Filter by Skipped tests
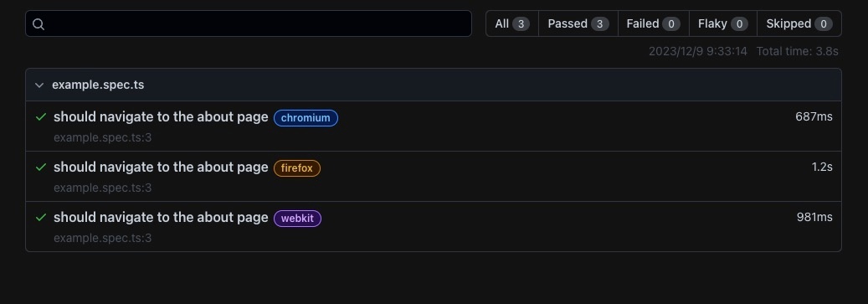The width and height of the screenshot is (868, 304). click(799, 23)
